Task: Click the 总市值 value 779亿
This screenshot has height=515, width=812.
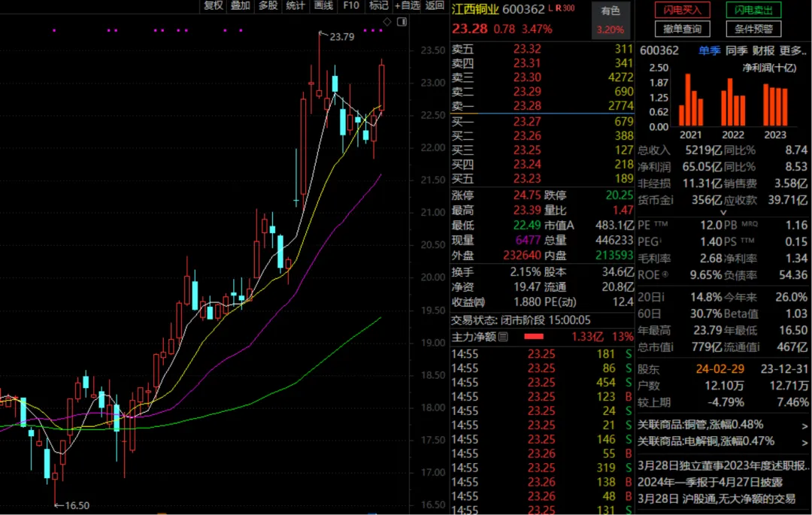Action: click(x=706, y=347)
